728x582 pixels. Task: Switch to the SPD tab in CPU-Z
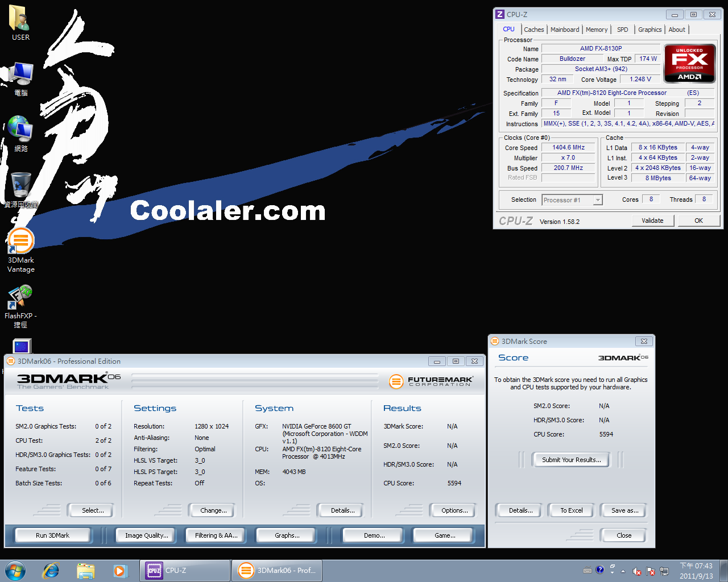point(623,30)
